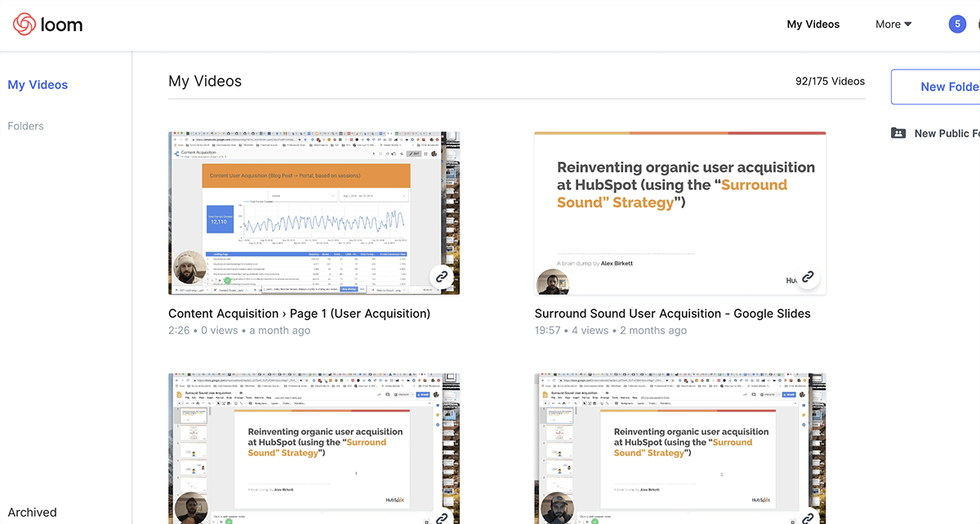The height and width of the screenshot is (524, 980).
Task: Click the Loom logo
Action: pyautogui.click(x=47, y=24)
